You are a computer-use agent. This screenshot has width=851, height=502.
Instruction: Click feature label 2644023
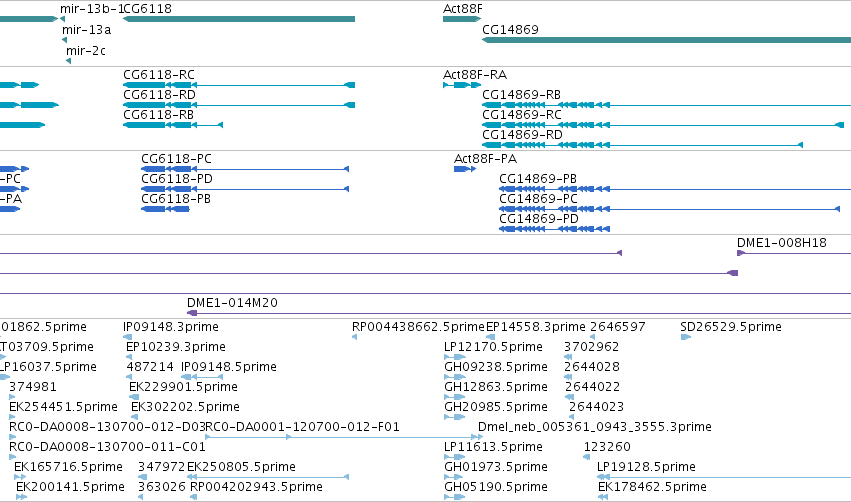click(x=596, y=408)
